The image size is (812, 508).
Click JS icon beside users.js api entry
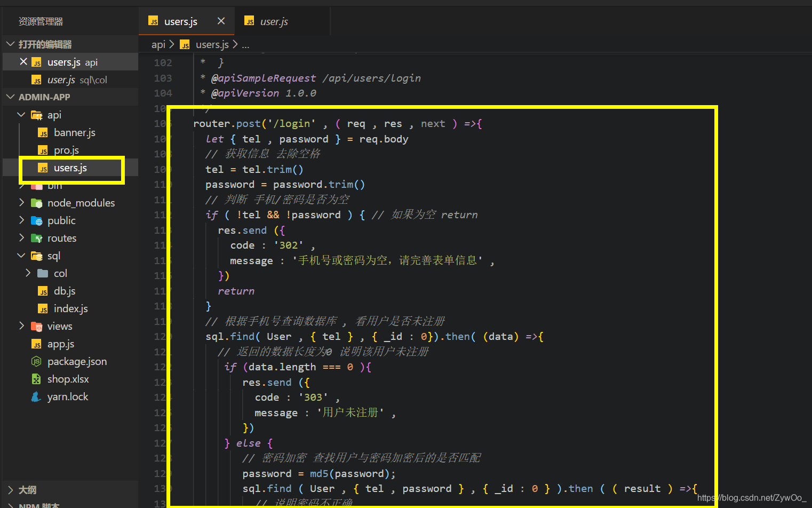click(37, 62)
